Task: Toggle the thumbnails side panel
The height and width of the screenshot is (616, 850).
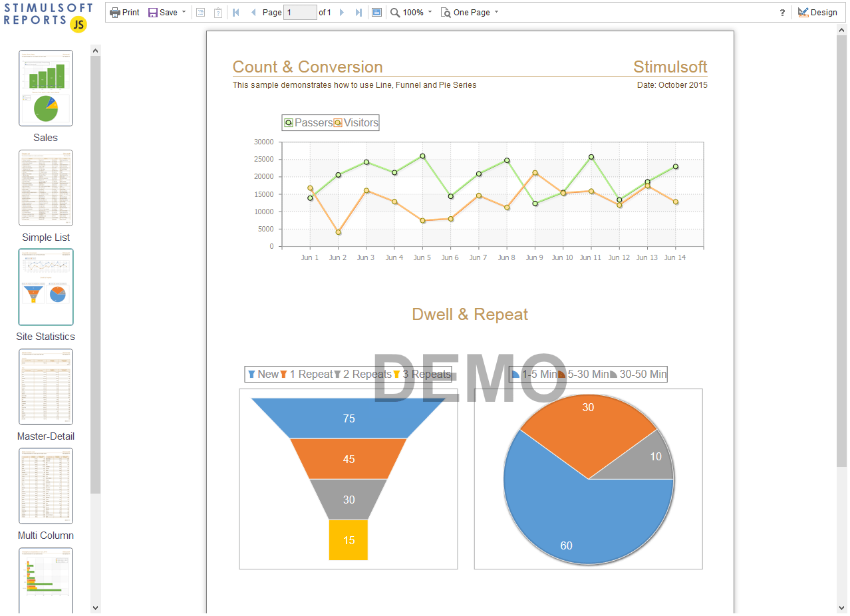Action: pyautogui.click(x=376, y=12)
